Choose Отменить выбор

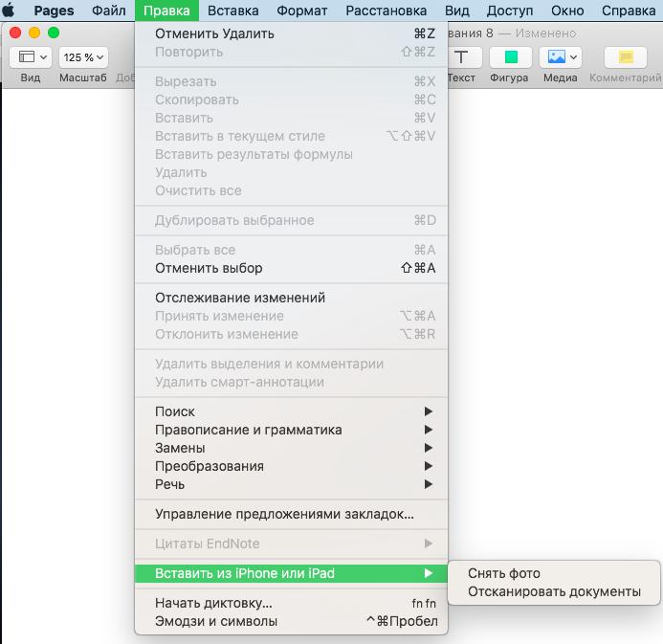click(291, 268)
